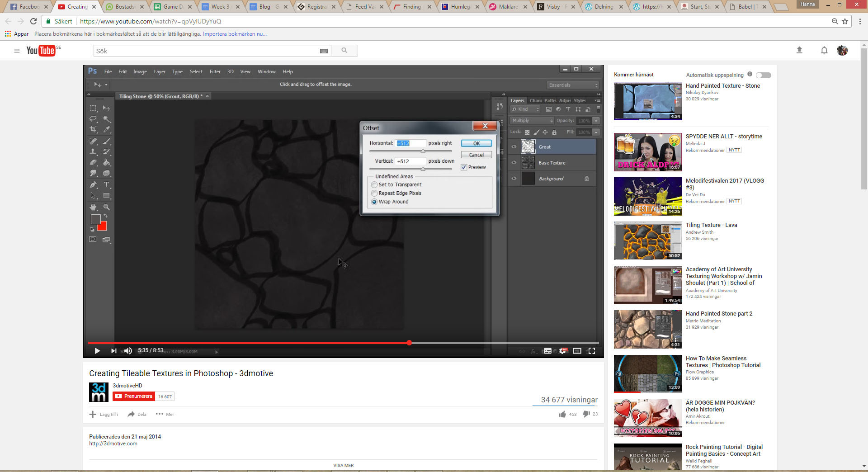Select the Set to Transparent radio button
Screen dimensions: 868x472
click(x=374, y=184)
